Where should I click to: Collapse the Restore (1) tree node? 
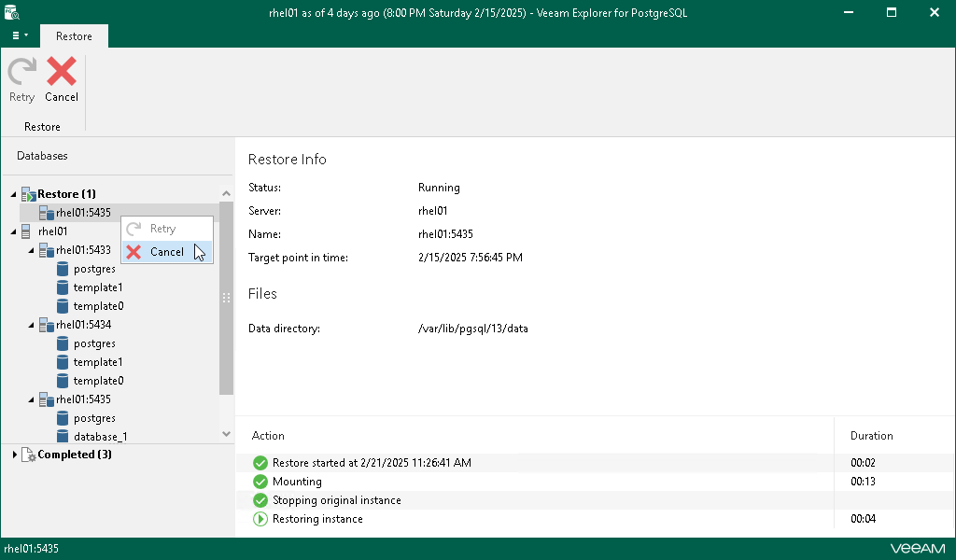tap(13, 194)
